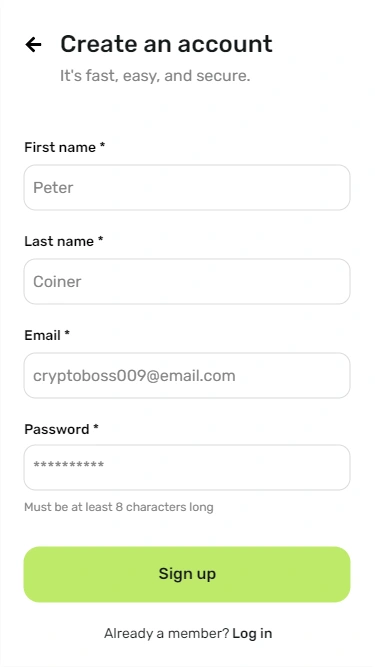Submit the form with Sign up button
This screenshot has width=375, height=667.
click(x=187, y=574)
